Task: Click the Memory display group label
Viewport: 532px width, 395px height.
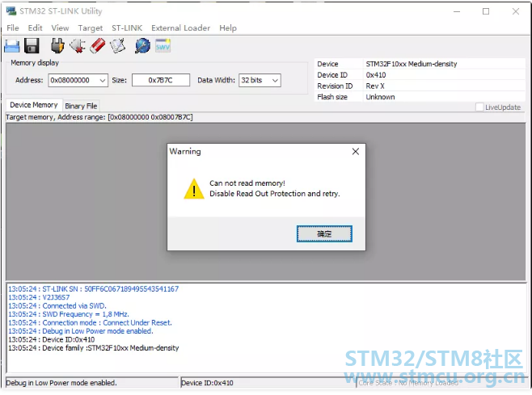Action: (x=35, y=63)
